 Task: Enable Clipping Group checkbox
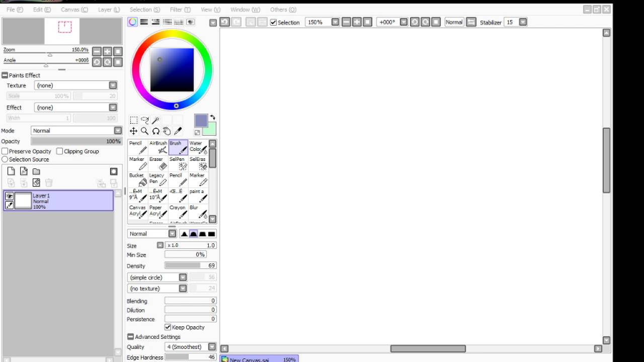click(x=60, y=151)
